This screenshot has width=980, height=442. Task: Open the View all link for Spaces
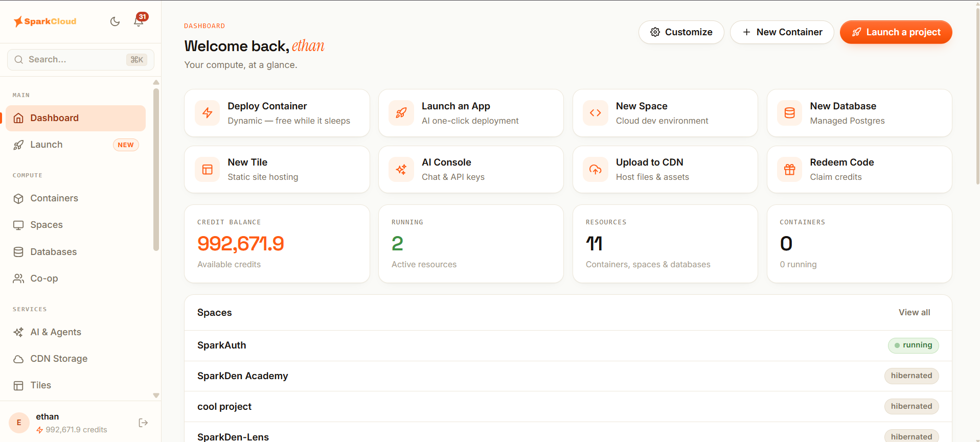[915, 312]
